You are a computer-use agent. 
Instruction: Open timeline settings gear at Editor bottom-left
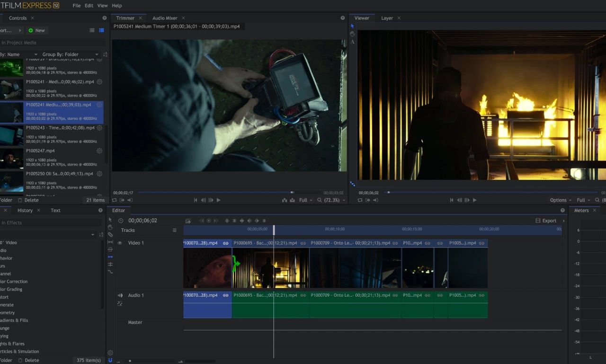(110, 353)
